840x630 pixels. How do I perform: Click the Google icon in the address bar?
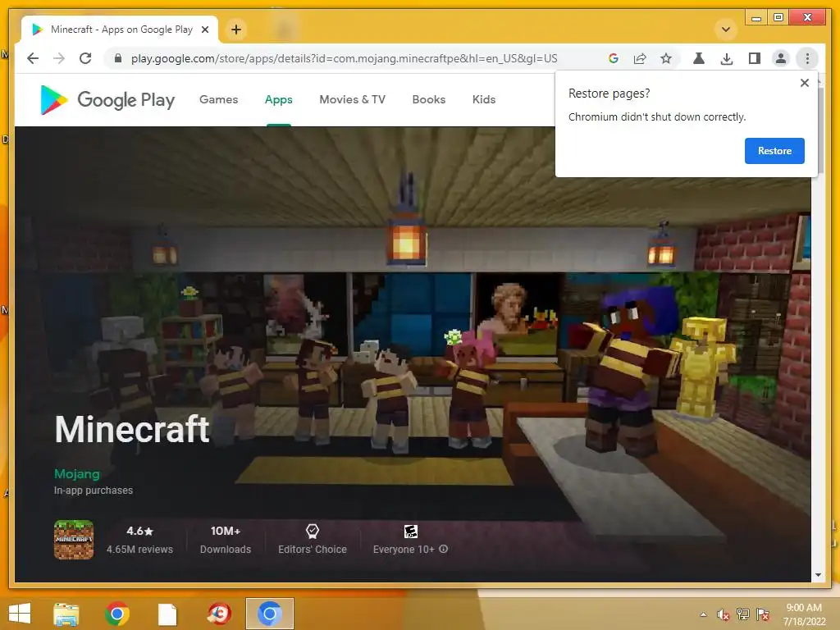614,58
